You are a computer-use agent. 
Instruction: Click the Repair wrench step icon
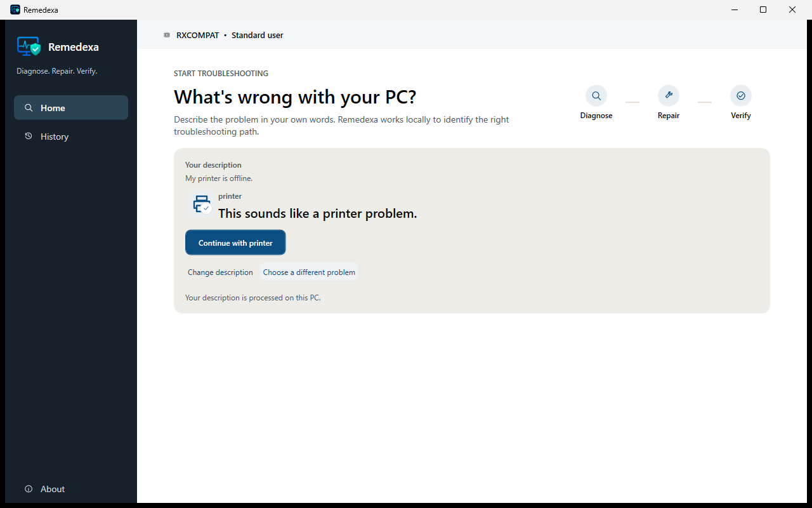669,96
